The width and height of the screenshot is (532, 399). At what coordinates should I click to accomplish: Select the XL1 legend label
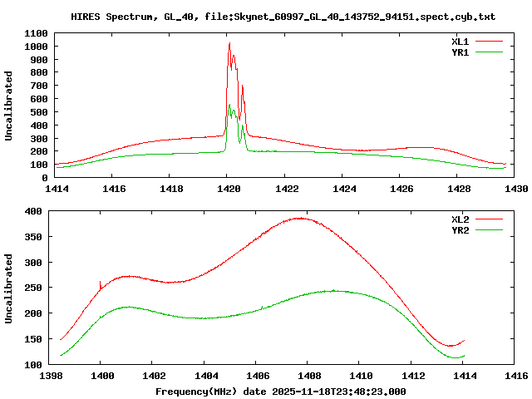tap(461, 41)
